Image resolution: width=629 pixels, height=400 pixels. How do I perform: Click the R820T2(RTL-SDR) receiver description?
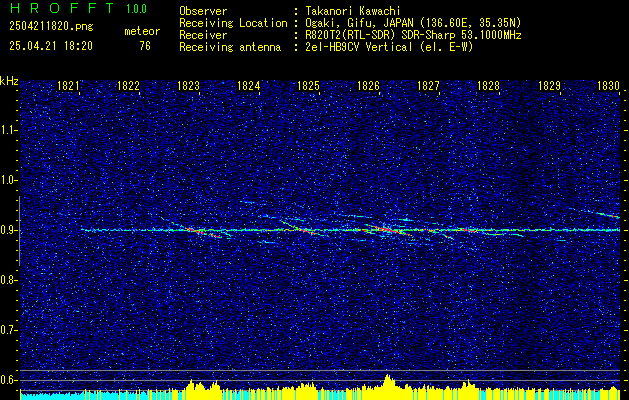pyautogui.click(x=413, y=35)
